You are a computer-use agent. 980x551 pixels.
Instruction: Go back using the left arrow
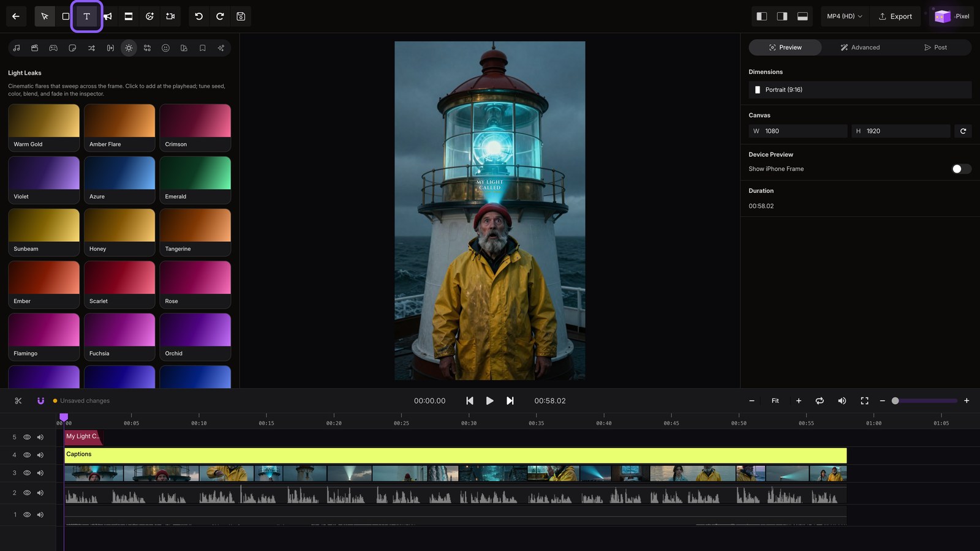click(16, 17)
